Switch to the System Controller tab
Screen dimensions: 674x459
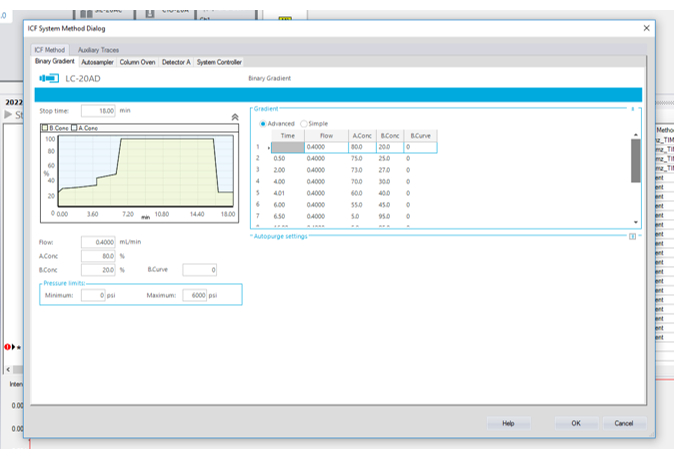219,62
